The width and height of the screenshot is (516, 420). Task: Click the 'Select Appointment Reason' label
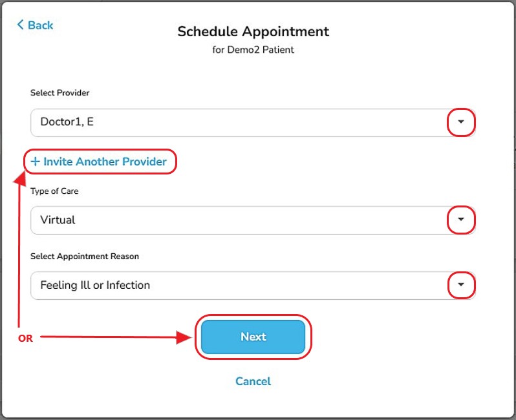(x=85, y=256)
